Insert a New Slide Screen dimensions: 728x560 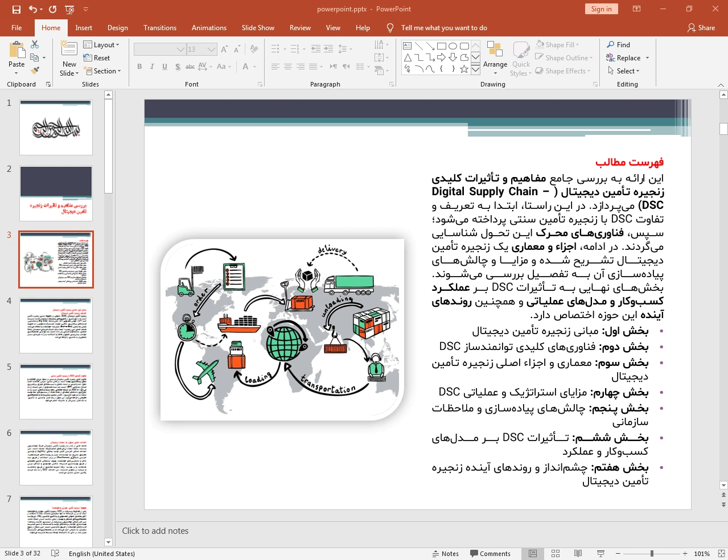pos(69,59)
